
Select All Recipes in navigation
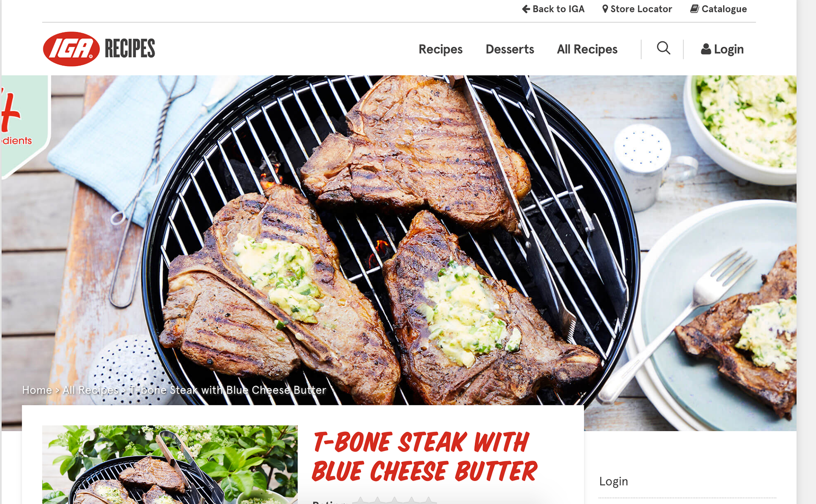[587, 49]
